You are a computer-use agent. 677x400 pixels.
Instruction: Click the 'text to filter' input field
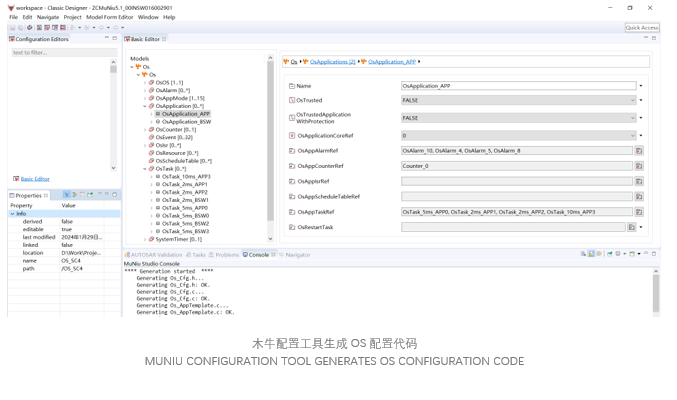point(64,53)
